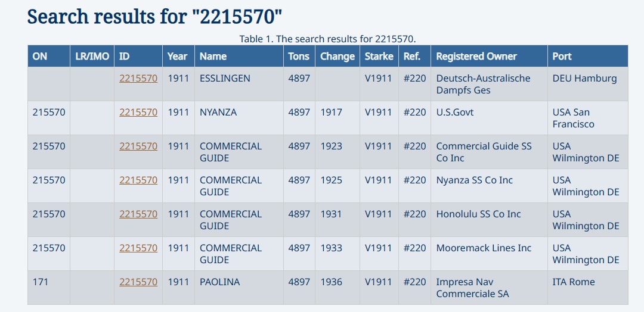Open ID link for Commercial Guide SS Co row
This screenshot has height=312, width=644.
[138, 146]
